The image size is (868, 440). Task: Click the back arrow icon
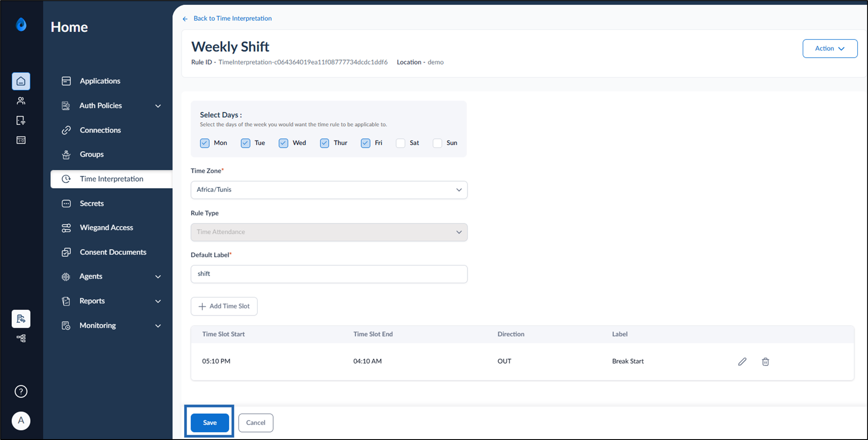click(x=185, y=19)
